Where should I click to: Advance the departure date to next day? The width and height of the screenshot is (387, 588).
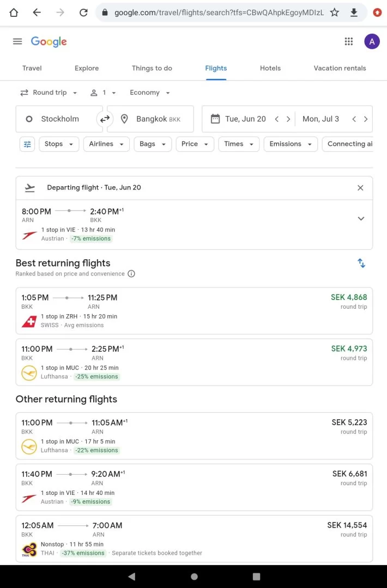[x=288, y=119]
